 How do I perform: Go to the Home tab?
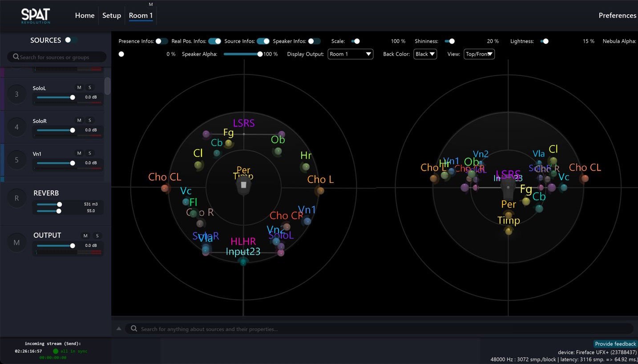click(x=85, y=16)
